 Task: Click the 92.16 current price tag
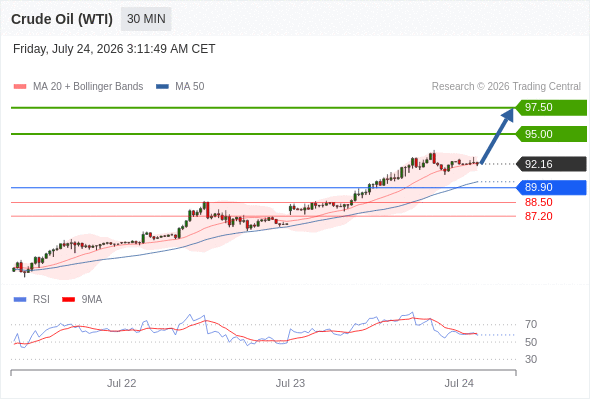click(x=551, y=164)
